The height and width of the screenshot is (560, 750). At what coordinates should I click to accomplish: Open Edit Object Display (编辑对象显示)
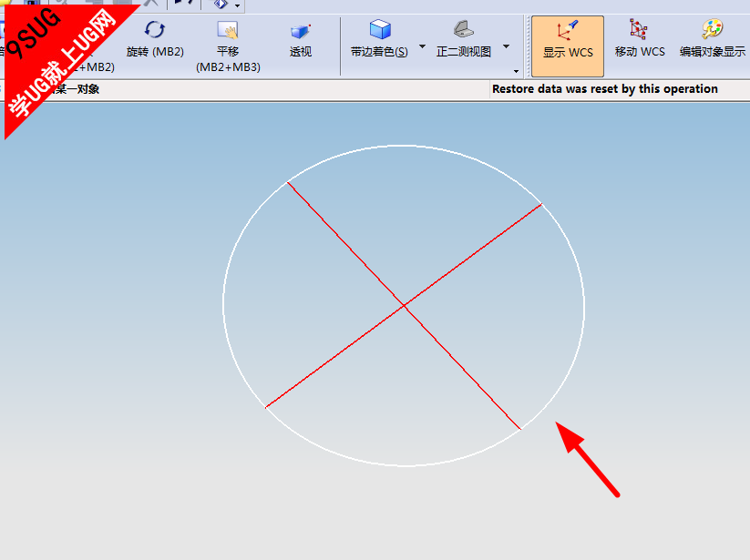[713, 39]
